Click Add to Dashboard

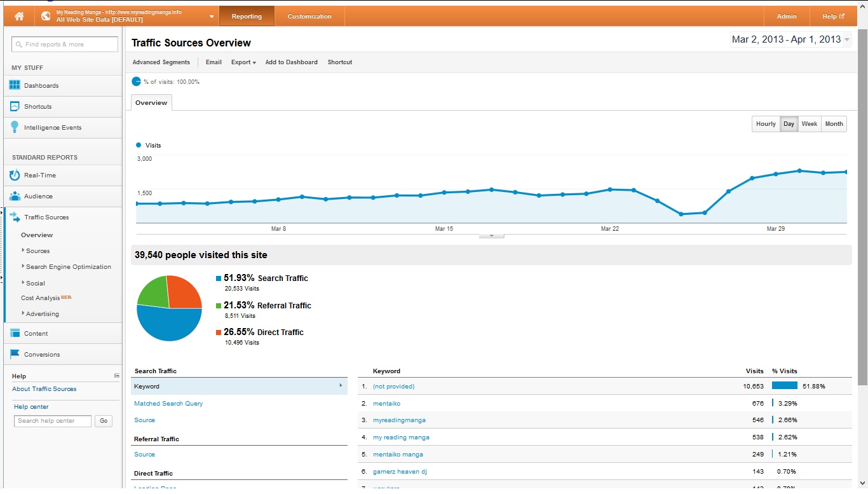[x=291, y=62]
